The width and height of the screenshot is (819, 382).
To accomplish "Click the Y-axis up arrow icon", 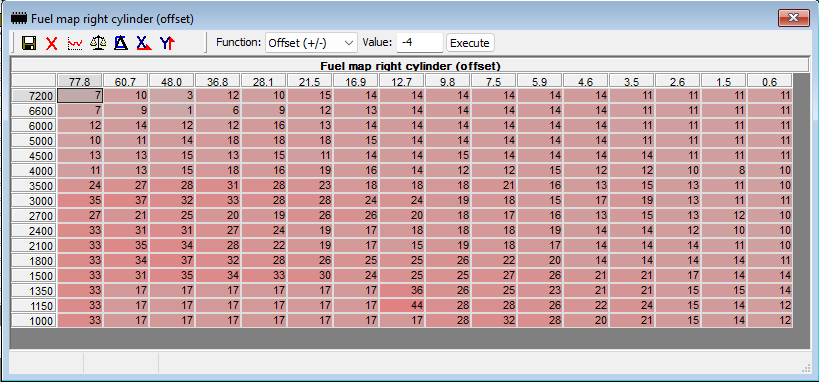I will point(167,43).
